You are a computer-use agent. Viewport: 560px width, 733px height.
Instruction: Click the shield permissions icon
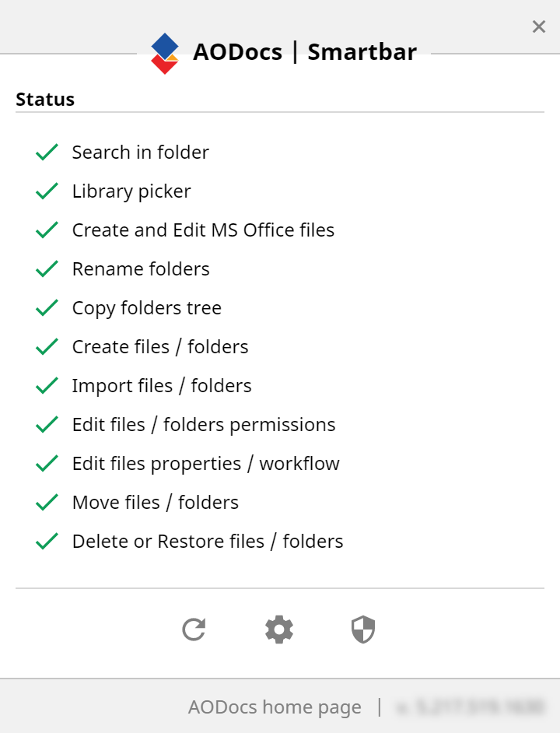[363, 630]
